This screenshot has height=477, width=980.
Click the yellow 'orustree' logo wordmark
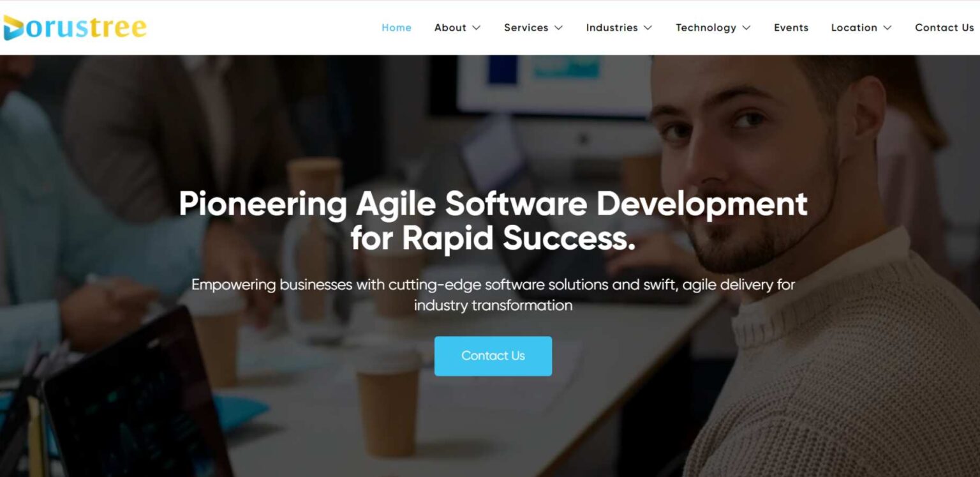(x=87, y=28)
